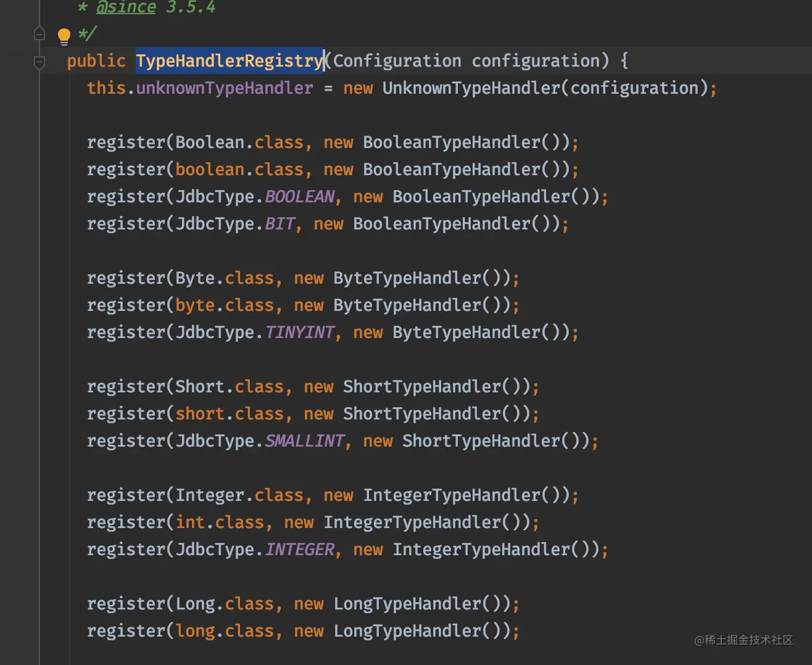
Task: Click Integer.class in register call
Action: pyautogui.click(x=239, y=495)
